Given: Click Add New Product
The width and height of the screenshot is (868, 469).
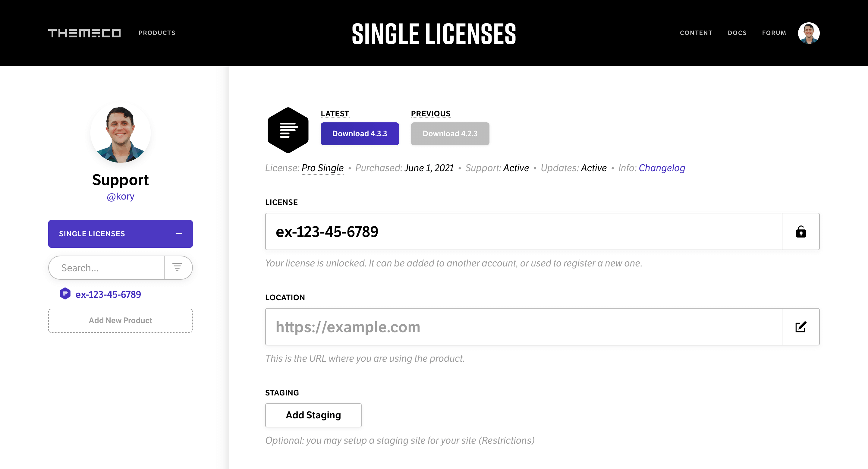Looking at the screenshot, I should [x=120, y=320].
